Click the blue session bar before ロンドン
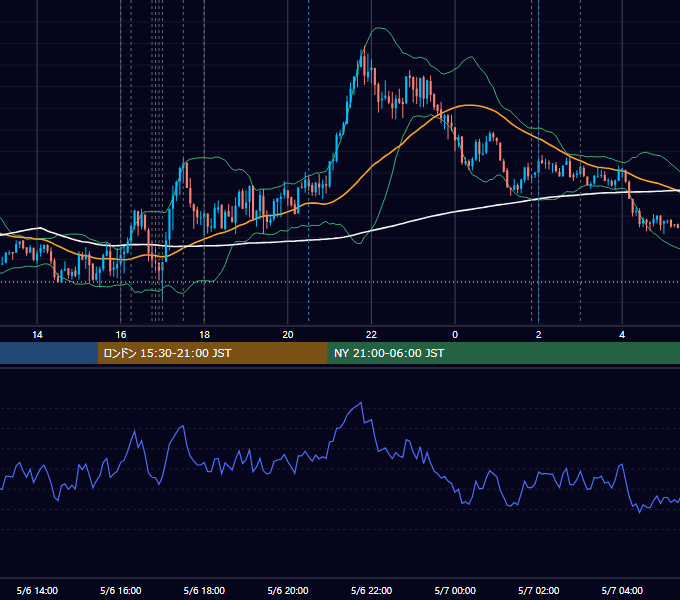The height and width of the screenshot is (600, 680). tap(49, 353)
